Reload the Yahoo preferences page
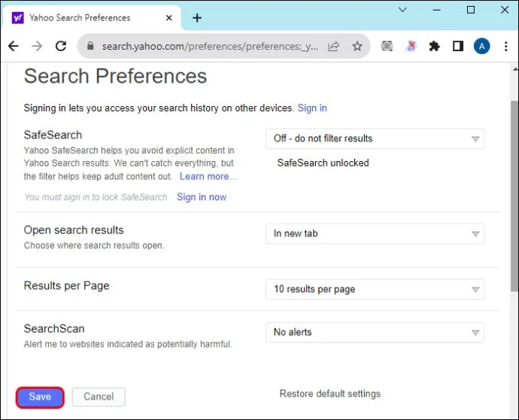519x420 pixels. tap(61, 46)
